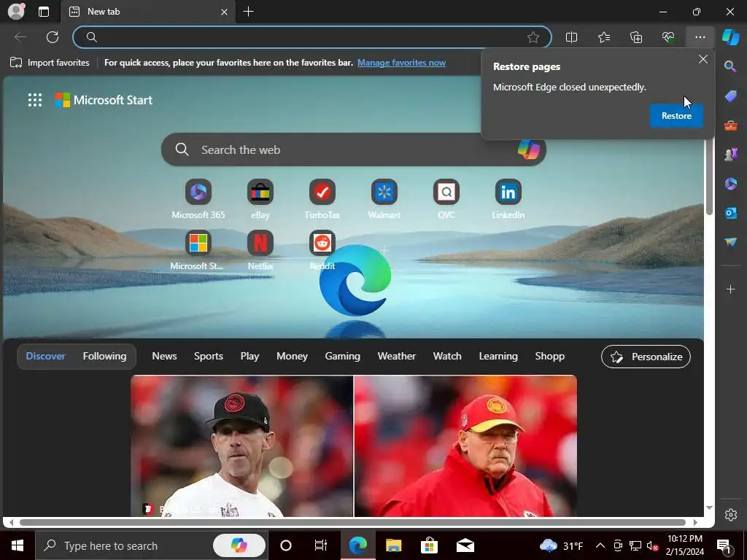Click the Personalize button
The width and height of the screenshot is (747, 560).
646,357
